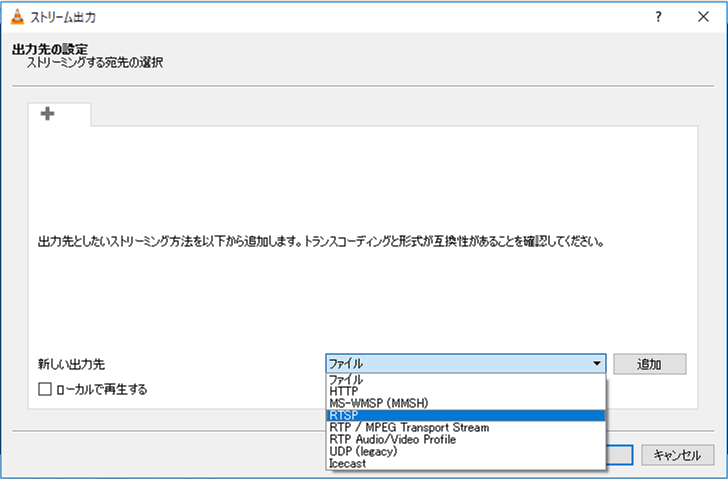The image size is (728, 479).
Task: Click the キャンセル button
Action: [x=677, y=455]
